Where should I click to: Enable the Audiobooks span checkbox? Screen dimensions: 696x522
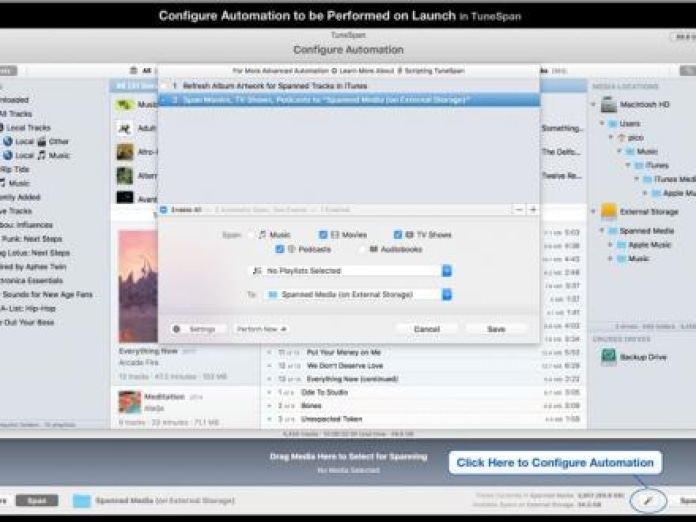(x=362, y=249)
